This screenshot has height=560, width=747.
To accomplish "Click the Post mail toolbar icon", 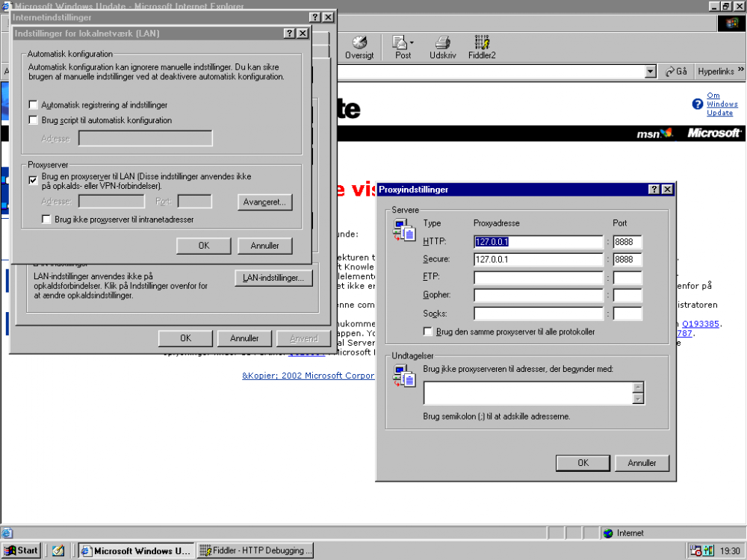I will tap(400, 43).
